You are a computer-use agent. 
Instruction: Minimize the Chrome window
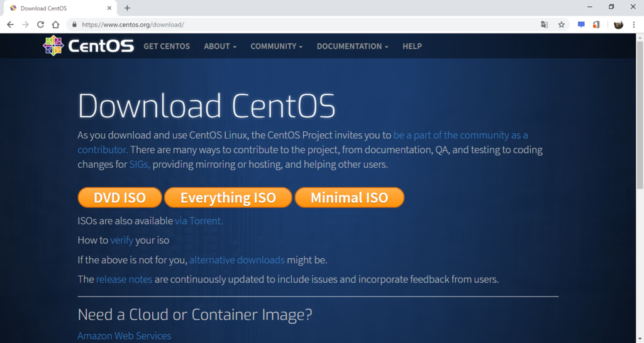[590, 7]
